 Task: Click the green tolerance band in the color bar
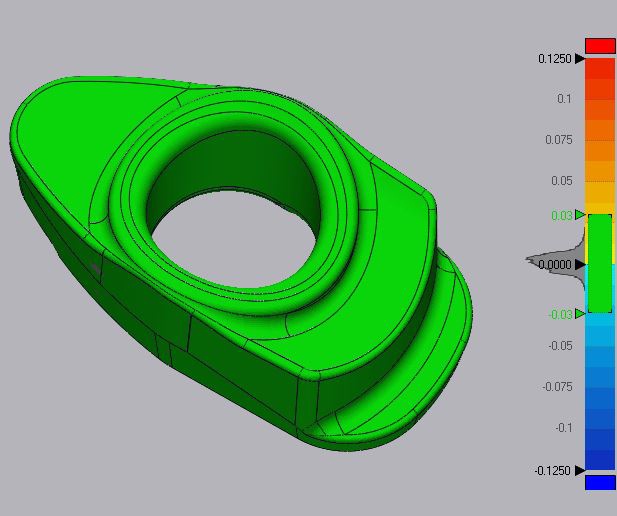click(x=600, y=264)
